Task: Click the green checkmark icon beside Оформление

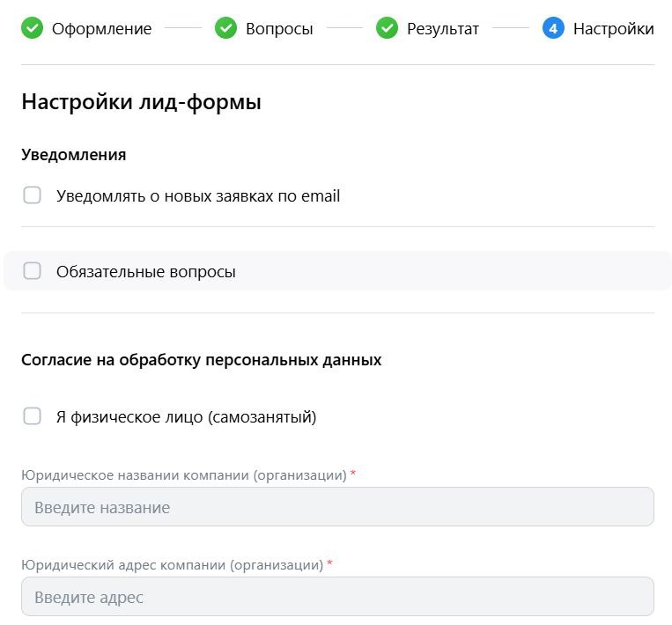Action: pos(32,29)
